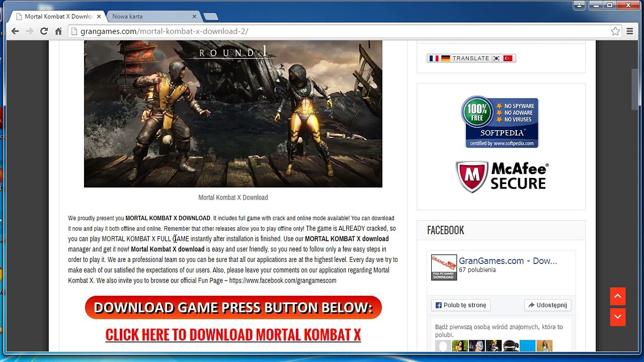Share the page with Udostępnij
This screenshot has width=644, height=362.
(x=547, y=305)
